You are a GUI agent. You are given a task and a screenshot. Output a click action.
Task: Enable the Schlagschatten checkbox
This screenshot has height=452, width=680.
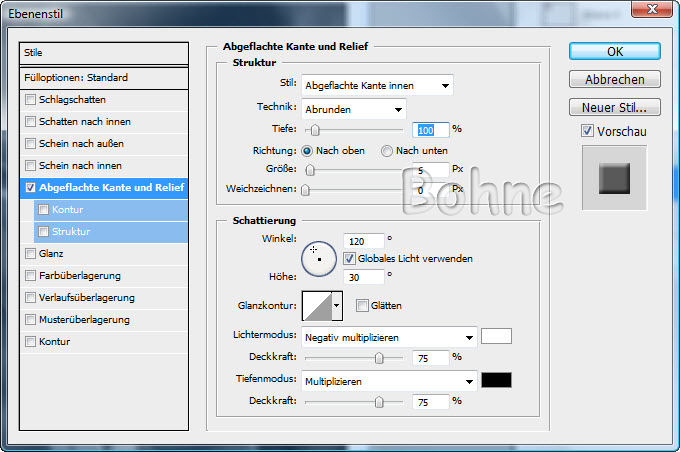tap(31, 100)
